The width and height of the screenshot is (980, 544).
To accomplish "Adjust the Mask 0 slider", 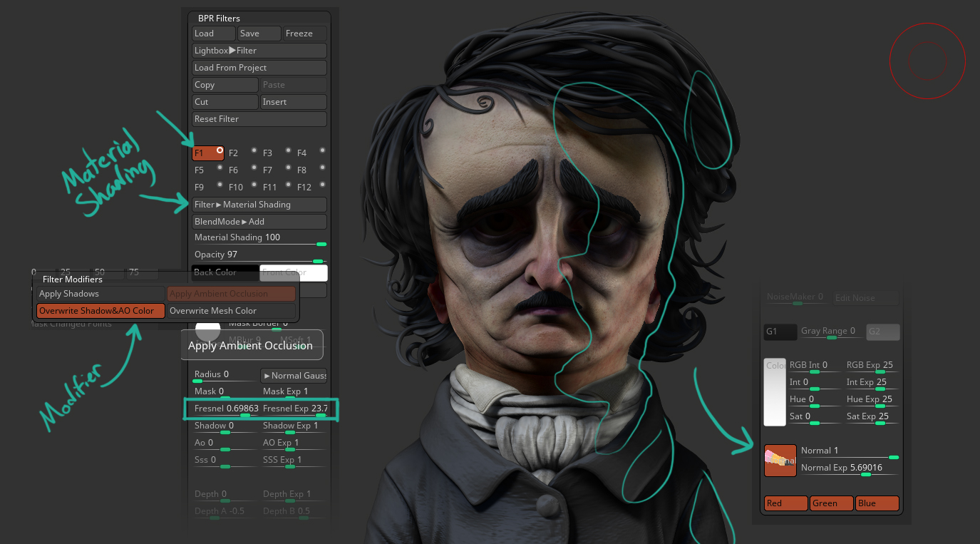I will click(225, 393).
